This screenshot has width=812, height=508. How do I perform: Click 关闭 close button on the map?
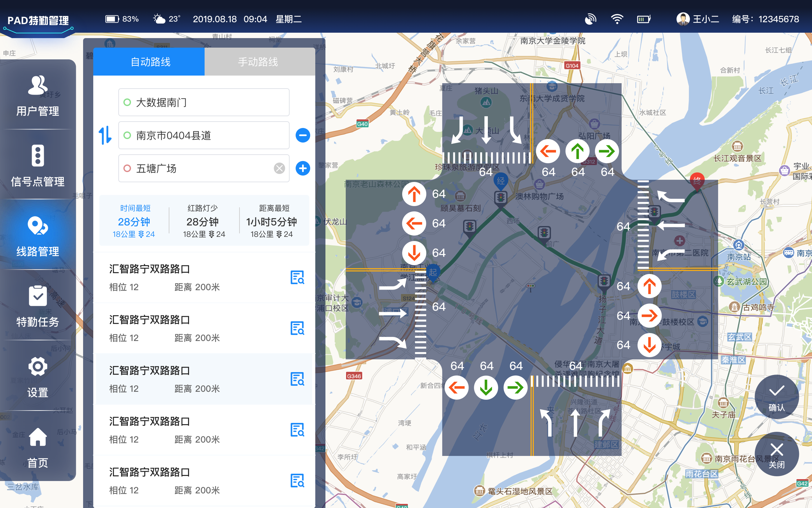(x=776, y=454)
